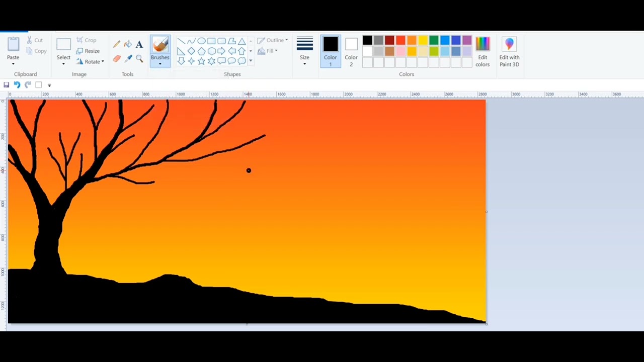Undo the last brush stroke
Image resolution: width=644 pixels, height=362 pixels.
click(17, 85)
